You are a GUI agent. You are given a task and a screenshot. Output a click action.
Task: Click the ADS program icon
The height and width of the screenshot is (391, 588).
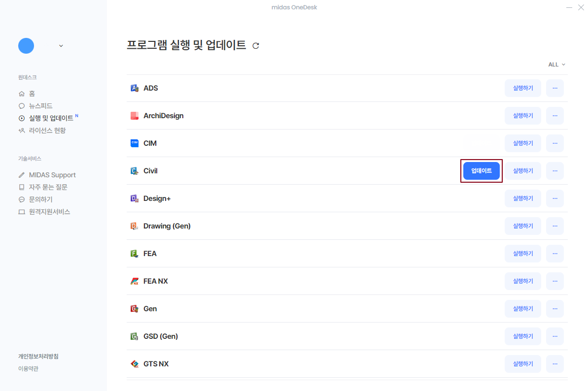(x=134, y=88)
